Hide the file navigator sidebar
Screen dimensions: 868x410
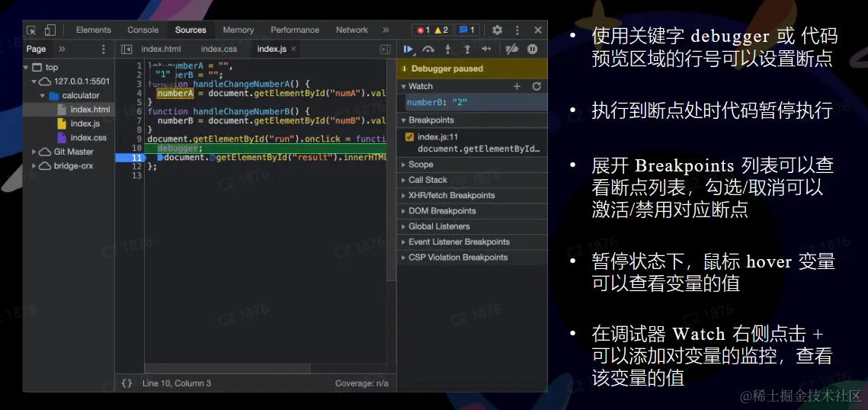(x=127, y=50)
